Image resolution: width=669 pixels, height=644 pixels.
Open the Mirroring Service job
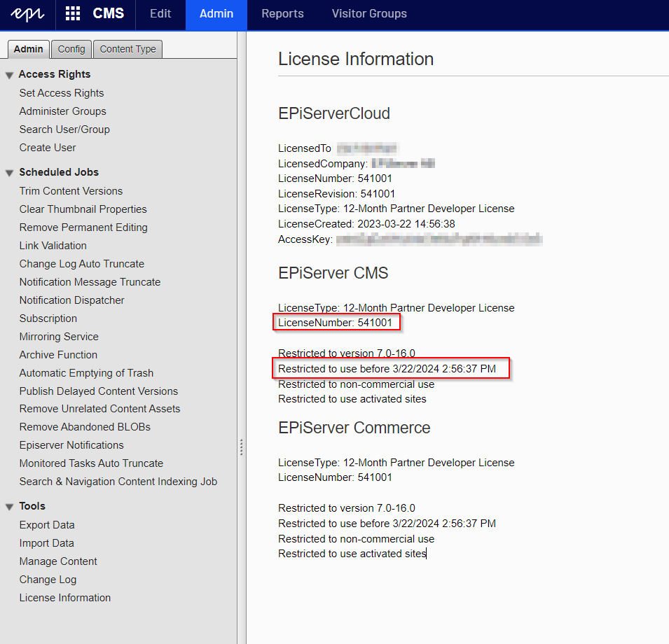click(59, 337)
